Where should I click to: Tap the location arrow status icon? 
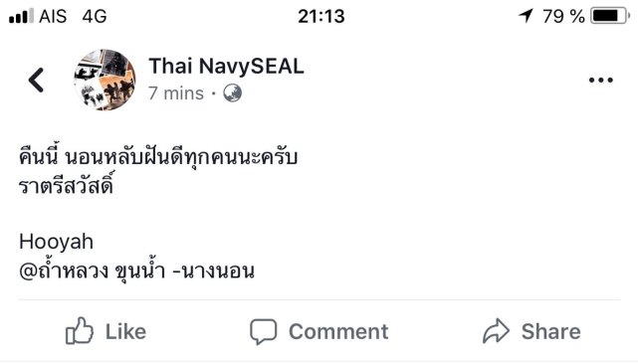(x=526, y=16)
